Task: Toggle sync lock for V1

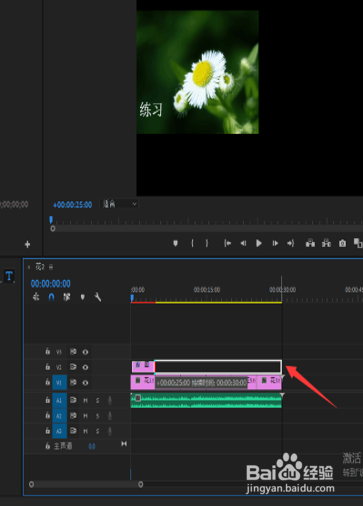Action: [73, 382]
